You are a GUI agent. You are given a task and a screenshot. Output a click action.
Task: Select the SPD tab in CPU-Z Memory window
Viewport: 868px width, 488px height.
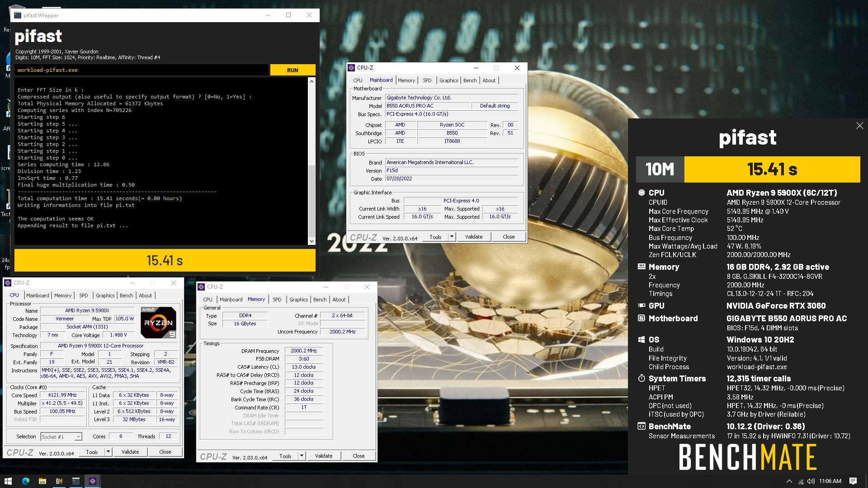[277, 300]
